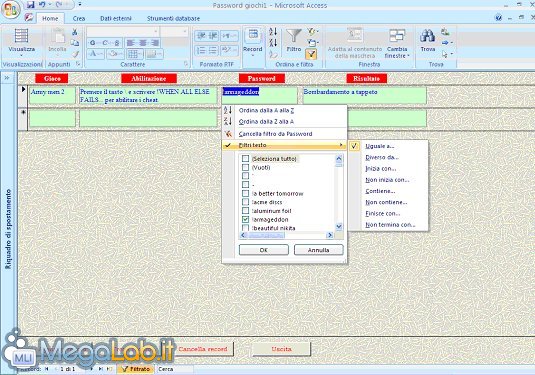Viewport: 535px width, 375px height.
Task: Open the font name combo box
Action: coord(123,32)
